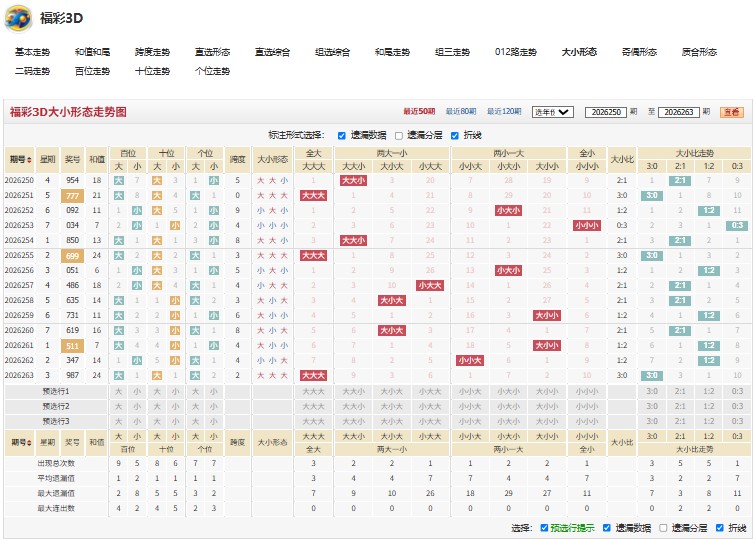Image resolution: width=755 pixels, height=539 pixels.
Task: Select the 大小形态 menu item
Action: point(579,52)
